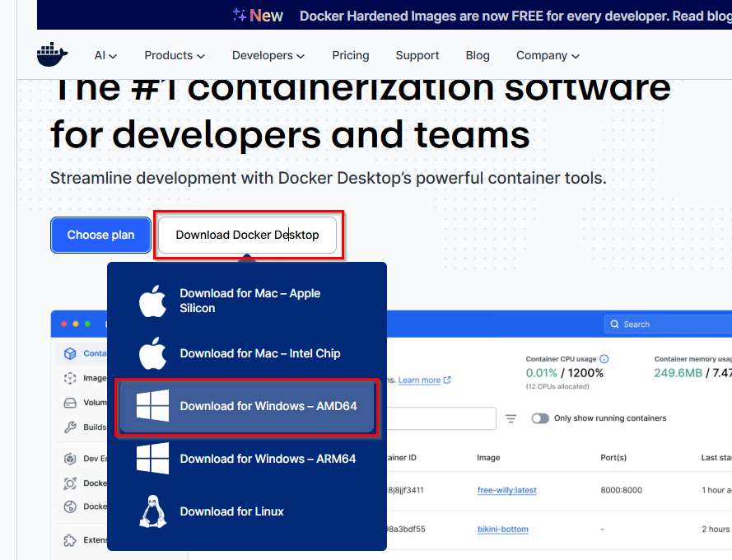The image size is (732, 560).
Task: Click the Builds wrench icon in the sidebar
Action: [x=69, y=427]
